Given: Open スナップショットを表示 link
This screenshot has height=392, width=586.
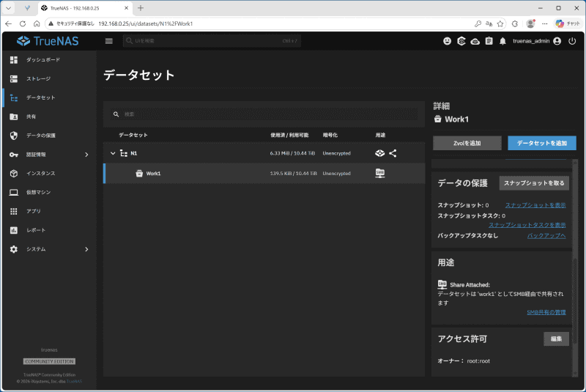Looking at the screenshot, I should (x=535, y=205).
